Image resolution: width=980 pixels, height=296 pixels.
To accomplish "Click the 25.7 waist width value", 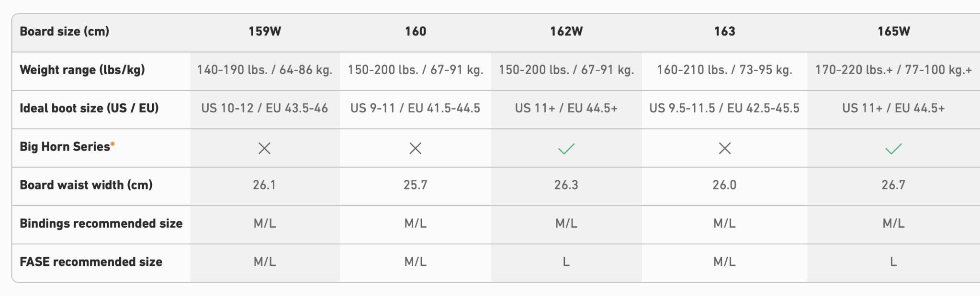I will tap(415, 185).
